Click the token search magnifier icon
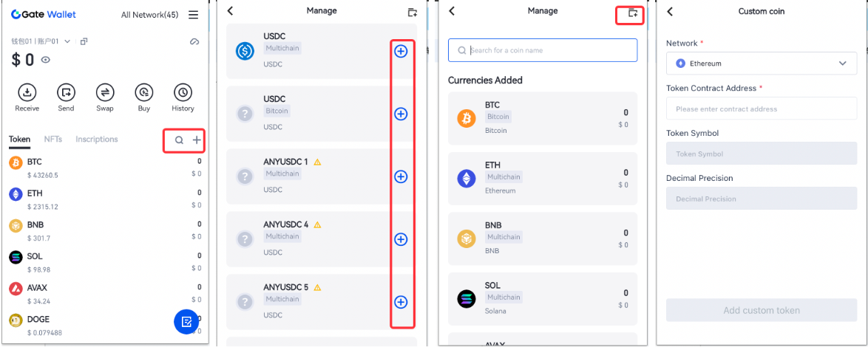The height and width of the screenshot is (347, 868). tap(179, 140)
